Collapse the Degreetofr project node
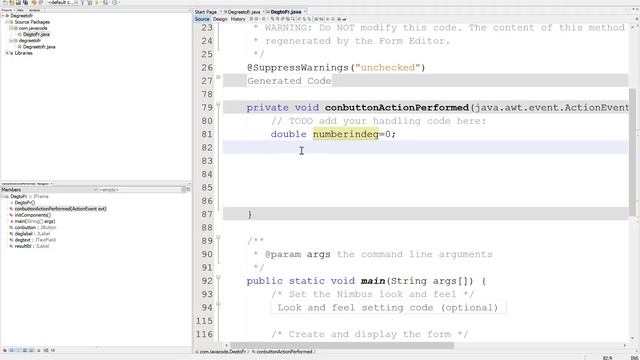The width and height of the screenshot is (640, 360). click(2, 16)
